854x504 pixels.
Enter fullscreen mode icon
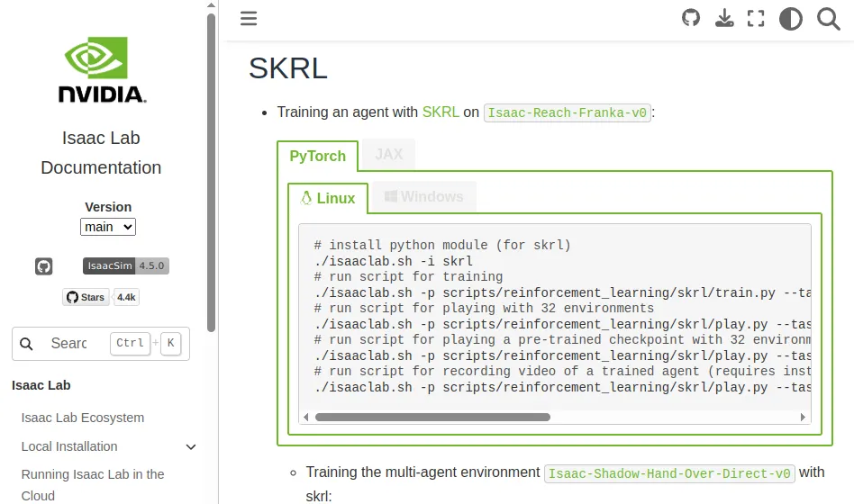(756, 19)
